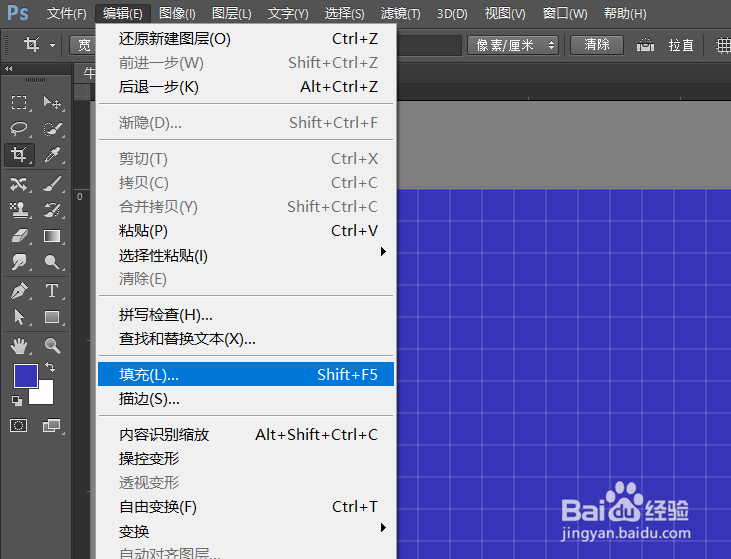
Task: Choose 后退一步 menu entry
Action: click(245, 87)
